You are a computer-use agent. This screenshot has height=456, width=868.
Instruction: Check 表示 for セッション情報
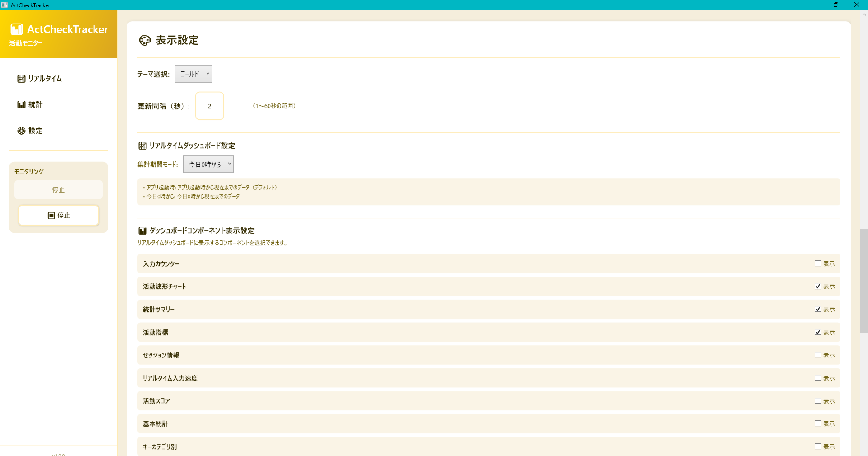click(x=817, y=355)
